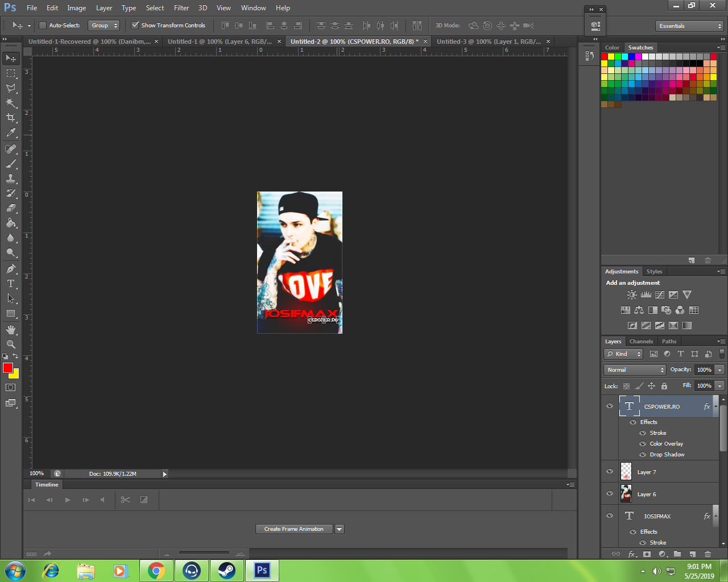Select the Rectangular Marquee tool
Viewport: 728px width, 582px height.
[x=11, y=73]
